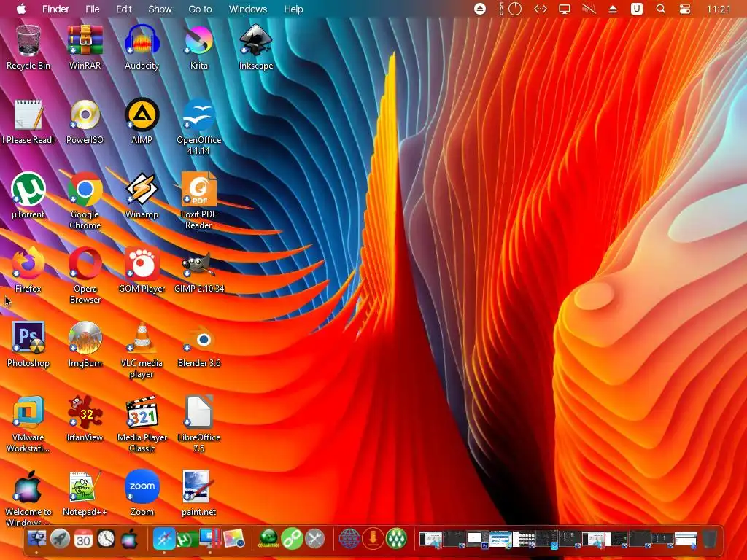Open the Spotlight search magnifier

[x=661, y=9]
